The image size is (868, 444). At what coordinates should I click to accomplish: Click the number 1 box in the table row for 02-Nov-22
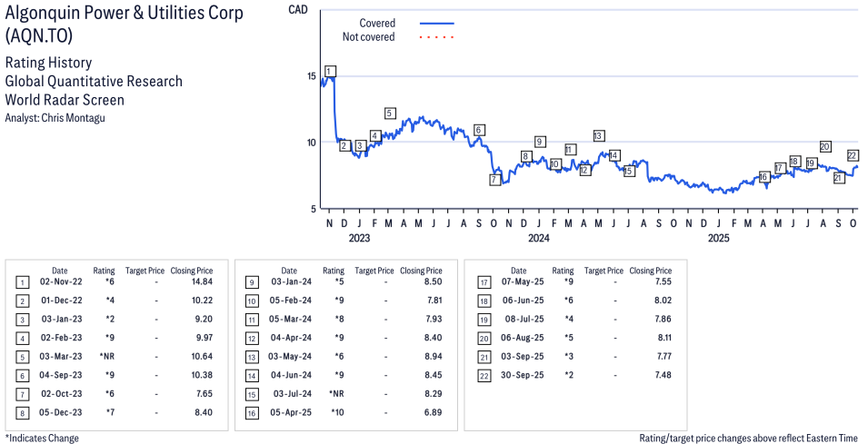[x=22, y=283]
